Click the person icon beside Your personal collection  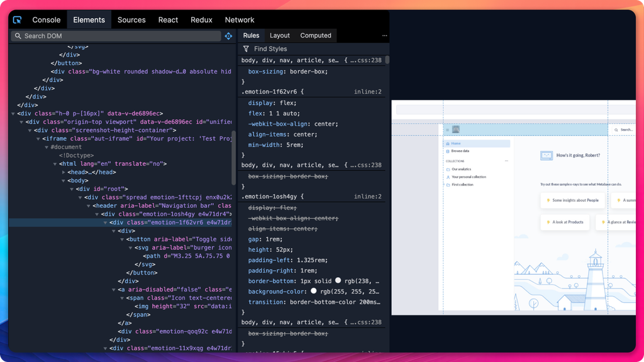point(448,177)
